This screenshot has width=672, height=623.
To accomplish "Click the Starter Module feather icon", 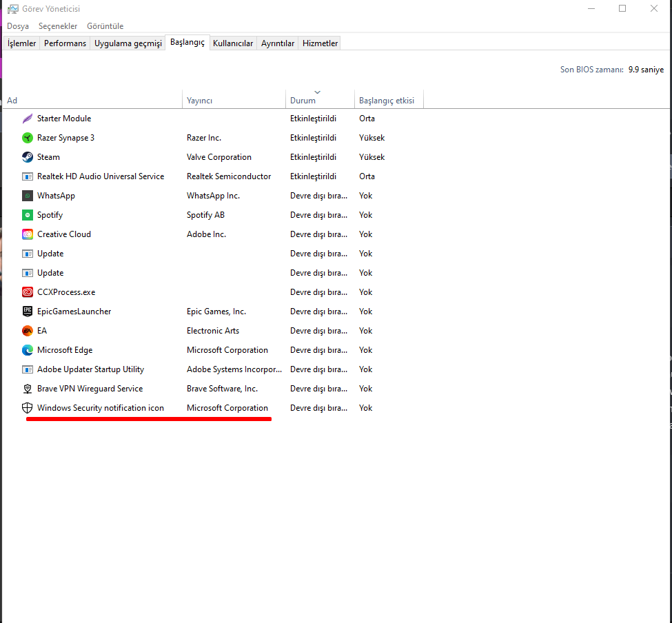I will click(x=28, y=119).
